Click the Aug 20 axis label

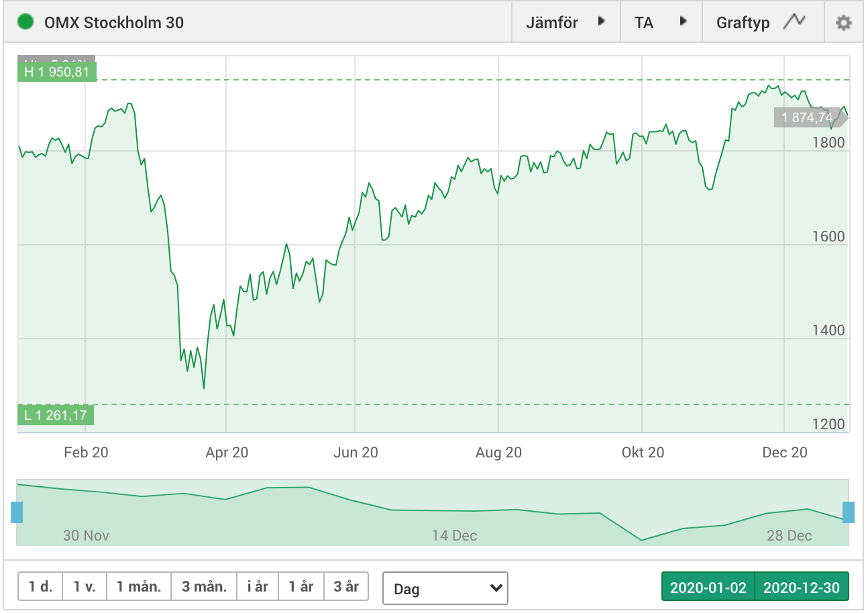tap(498, 453)
